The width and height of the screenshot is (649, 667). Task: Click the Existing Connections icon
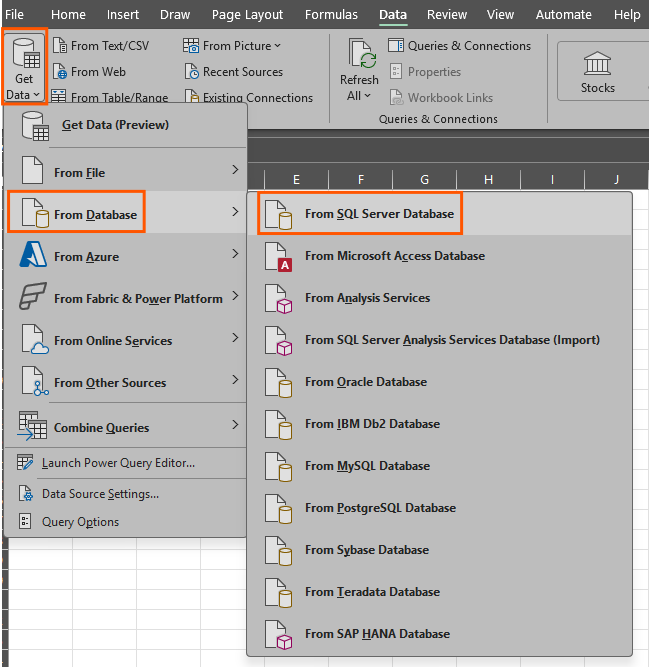click(x=191, y=97)
